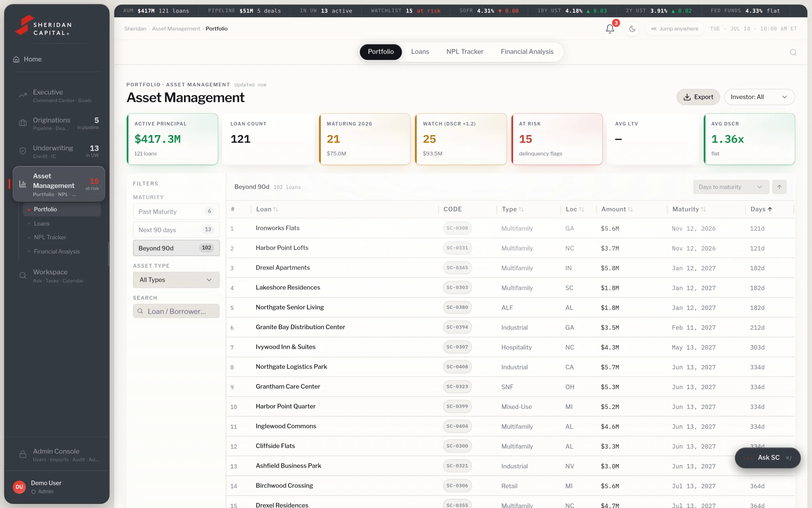This screenshot has width=812, height=508.
Task: Sort by the Loan column arrows
Action: pyautogui.click(x=276, y=209)
